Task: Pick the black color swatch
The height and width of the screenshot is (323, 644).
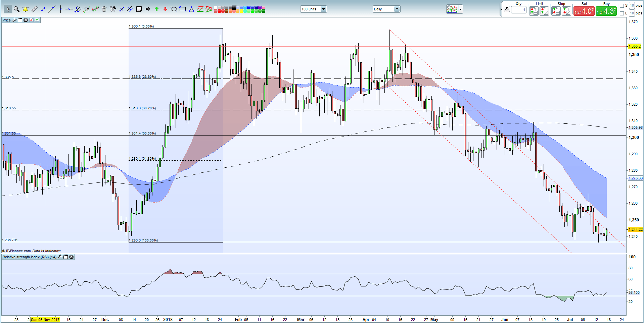Action: (234, 7)
